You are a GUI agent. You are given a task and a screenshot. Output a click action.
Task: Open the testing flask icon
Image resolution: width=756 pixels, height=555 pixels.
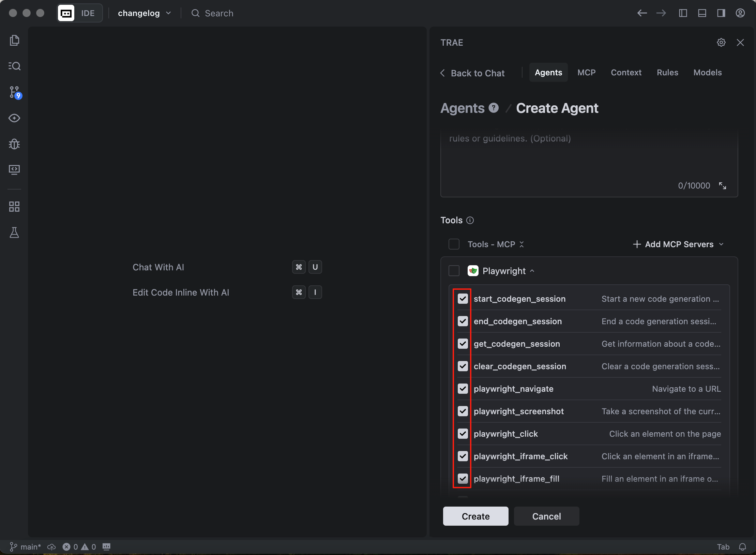click(x=14, y=232)
